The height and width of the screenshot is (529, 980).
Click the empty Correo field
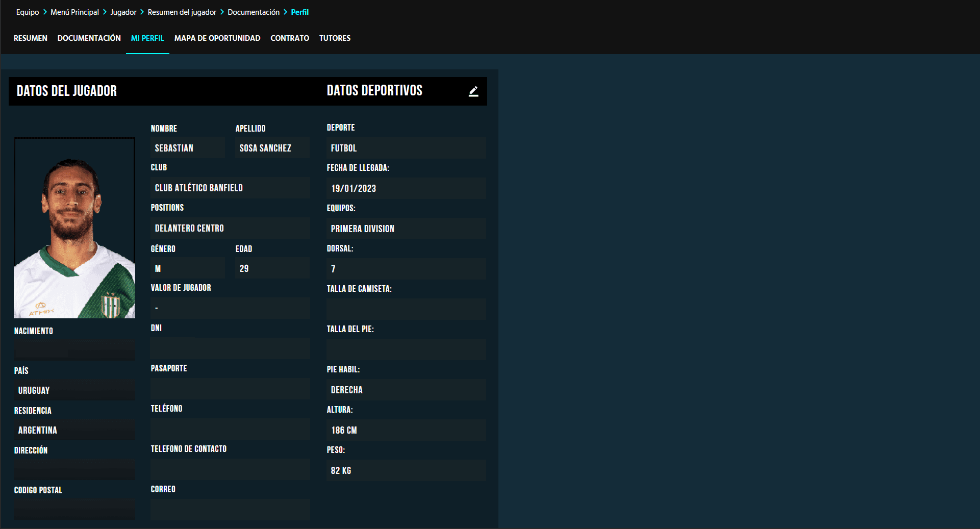[x=230, y=510]
